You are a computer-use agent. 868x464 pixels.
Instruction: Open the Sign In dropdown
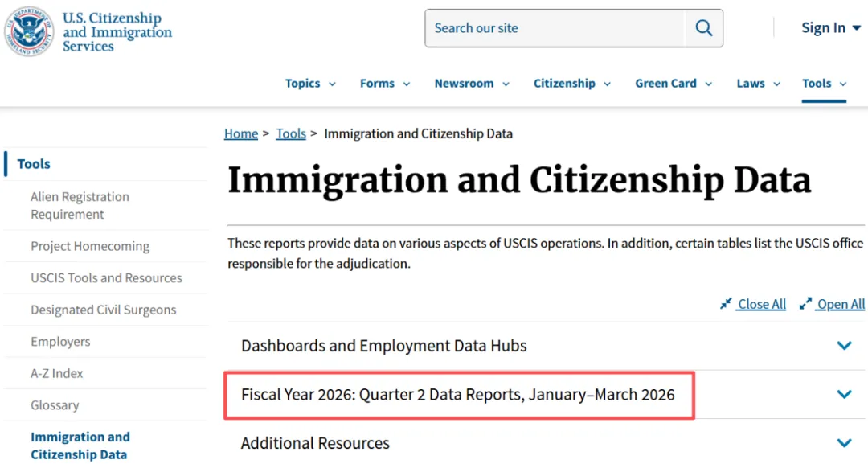(830, 27)
